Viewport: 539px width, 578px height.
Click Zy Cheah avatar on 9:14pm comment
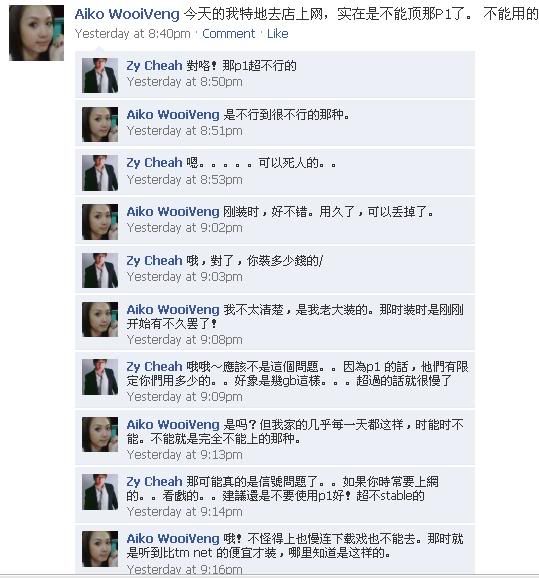click(x=100, y=492)
